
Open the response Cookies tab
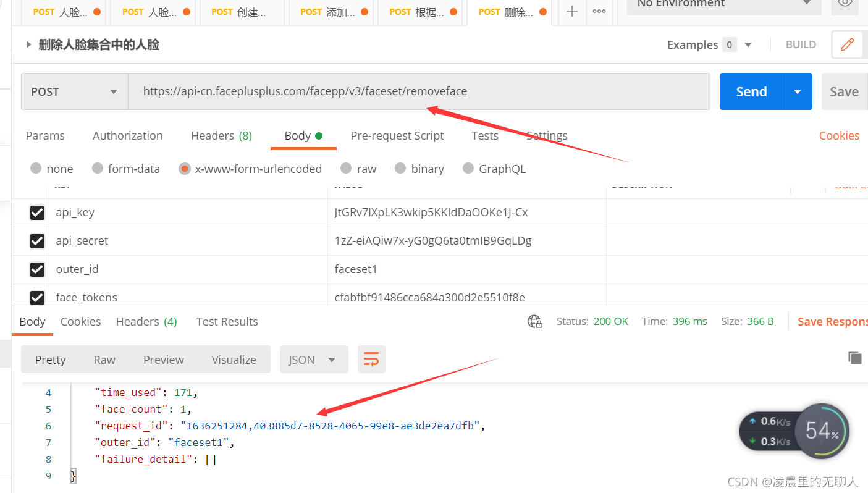click(80, 321)
